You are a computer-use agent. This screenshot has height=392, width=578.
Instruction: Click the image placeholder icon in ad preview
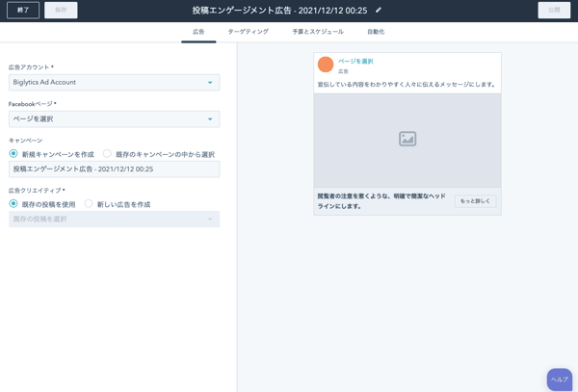click(407, 139)
